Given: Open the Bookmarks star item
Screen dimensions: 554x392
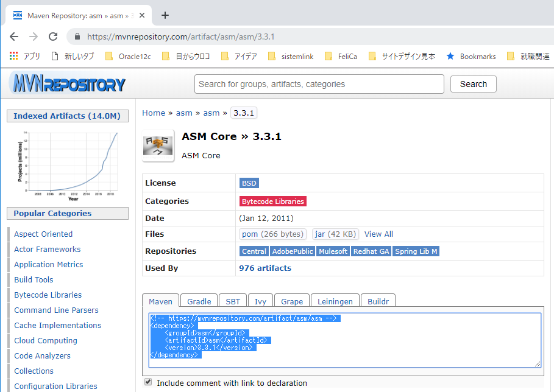Looking at the screenshot, I should click(x=471, y=56).
